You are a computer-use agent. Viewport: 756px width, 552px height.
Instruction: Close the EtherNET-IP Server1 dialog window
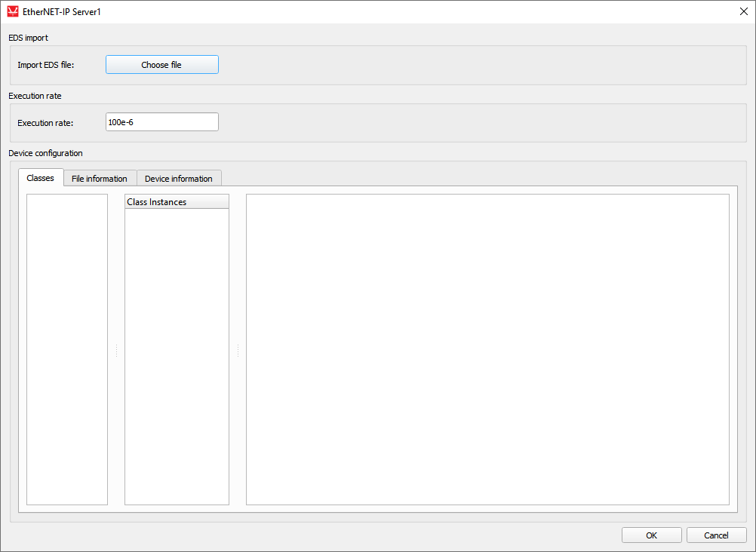tap(743, 11)
